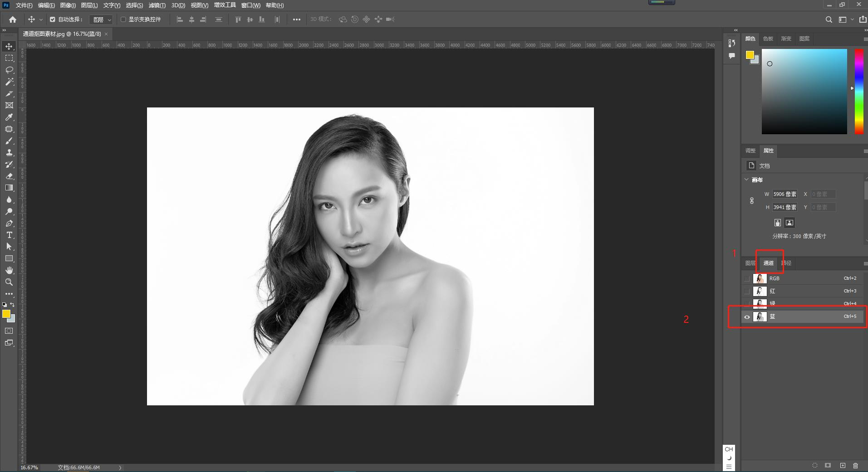Select the Magic Wand tool
This screenshot has width=868, height=472.
click(x=9, y=82)
